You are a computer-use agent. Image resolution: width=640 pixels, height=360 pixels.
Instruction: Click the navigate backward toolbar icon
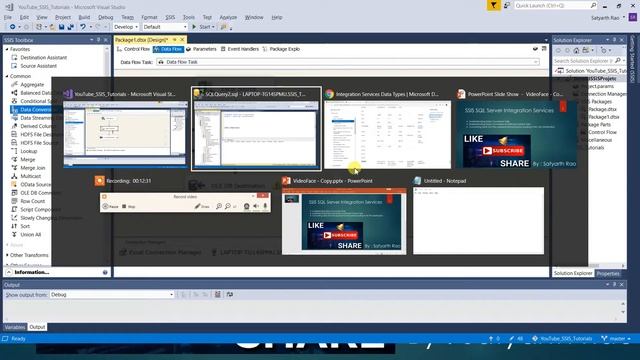click(13, 27)
